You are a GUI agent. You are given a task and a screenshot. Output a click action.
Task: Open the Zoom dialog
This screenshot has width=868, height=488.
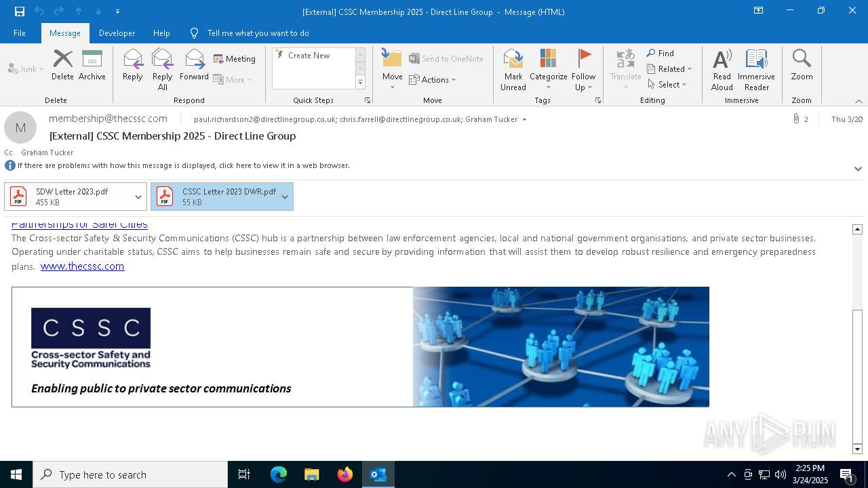[802, 65]
